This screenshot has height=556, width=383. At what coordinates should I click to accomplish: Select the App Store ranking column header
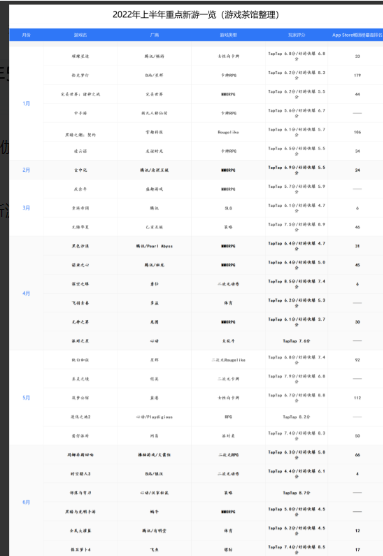[x=357, y=35]
